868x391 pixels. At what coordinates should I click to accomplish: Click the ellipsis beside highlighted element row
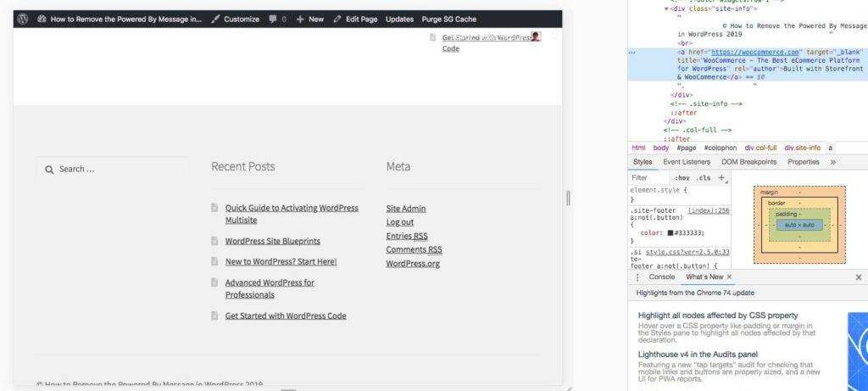632,52
